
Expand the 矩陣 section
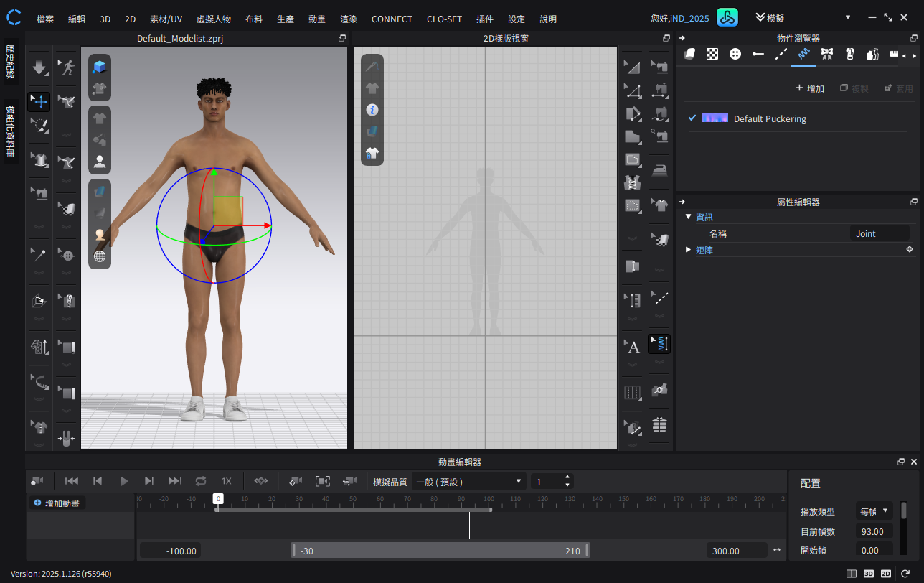tap(689, 250)
